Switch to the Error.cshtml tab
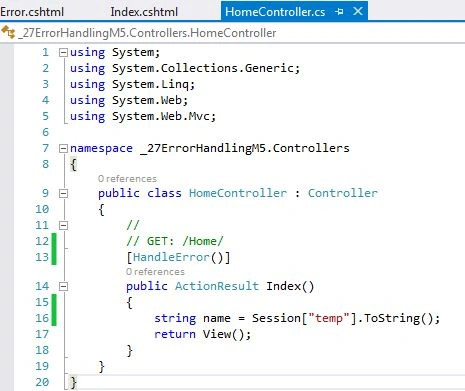Viewport: 465px width, 391px height. click(x=32, y=12)
